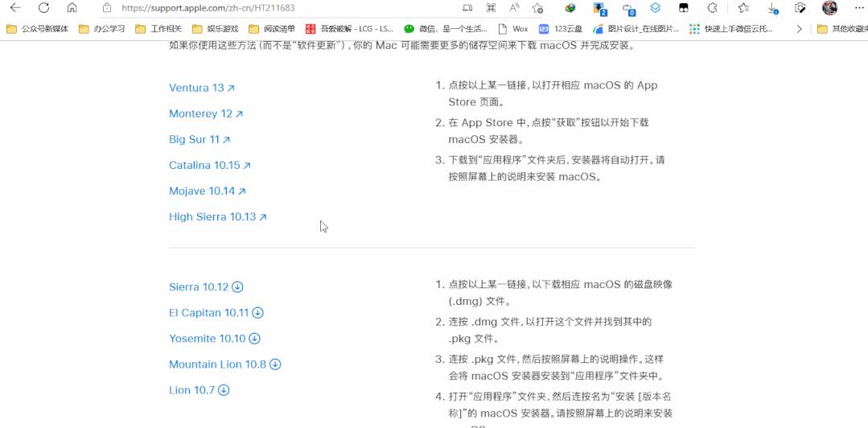The image size is (868, 428).
Task: Open the Big Sur 11 App Store link
Action: point(200,139)
